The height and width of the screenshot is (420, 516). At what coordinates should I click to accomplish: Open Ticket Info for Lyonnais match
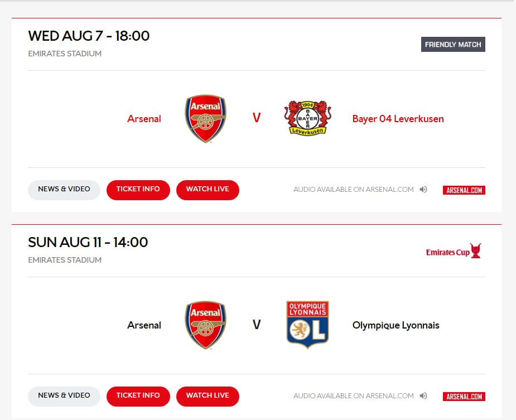click(x=138, y=396)
